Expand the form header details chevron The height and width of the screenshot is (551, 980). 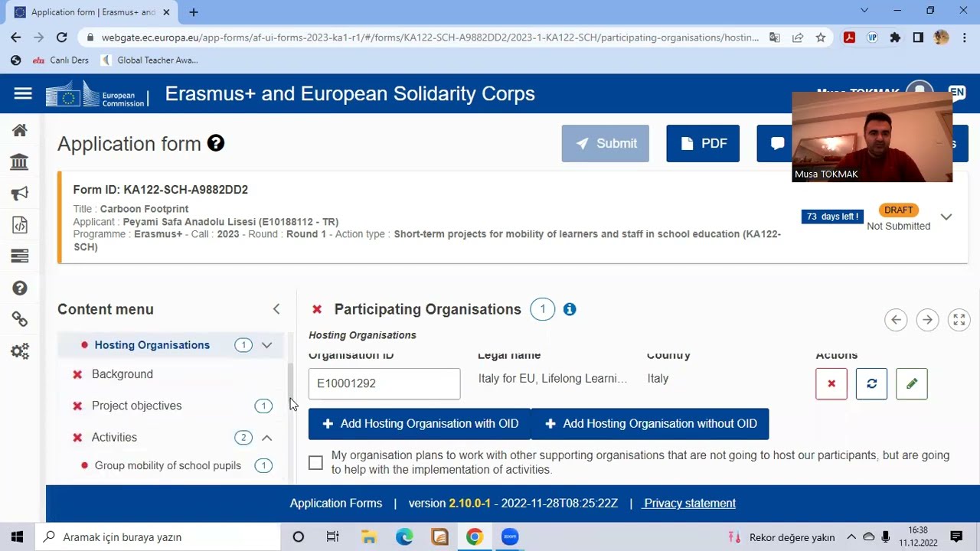point(946,217)
